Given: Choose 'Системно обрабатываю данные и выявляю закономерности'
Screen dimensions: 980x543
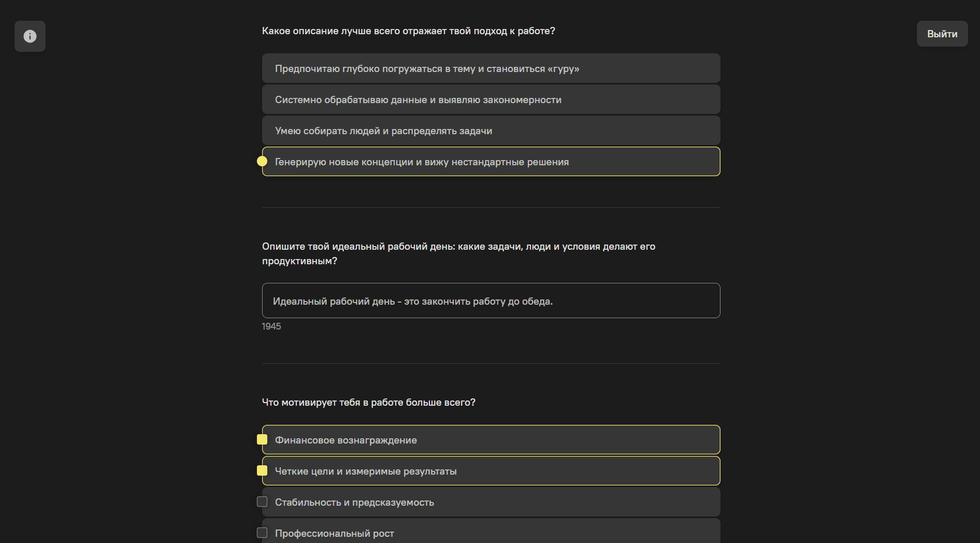Looking at the screenshot, I should [418, 100].
